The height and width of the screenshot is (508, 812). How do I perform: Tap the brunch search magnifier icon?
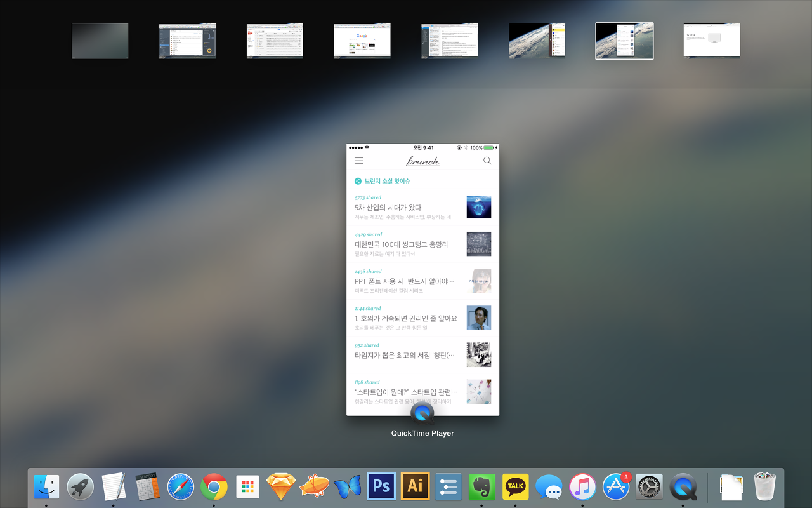pos(487,161)
